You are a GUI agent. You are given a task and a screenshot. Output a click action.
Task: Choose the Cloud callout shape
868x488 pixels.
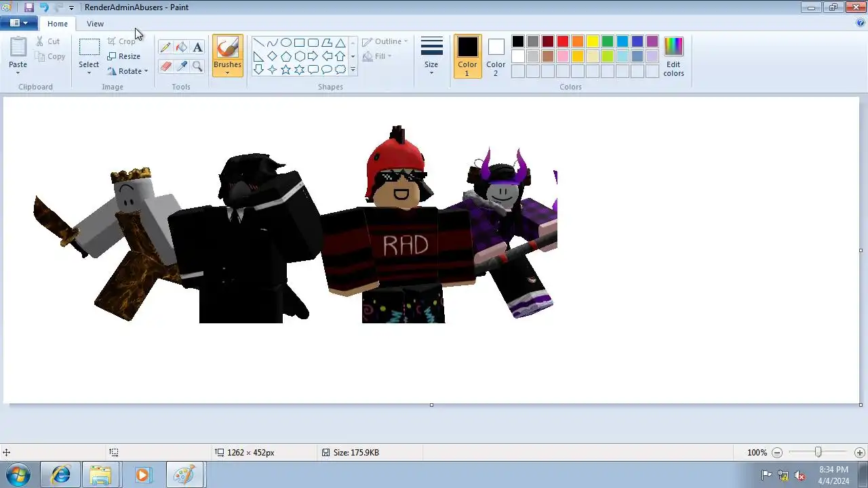[x=340, y=69]
